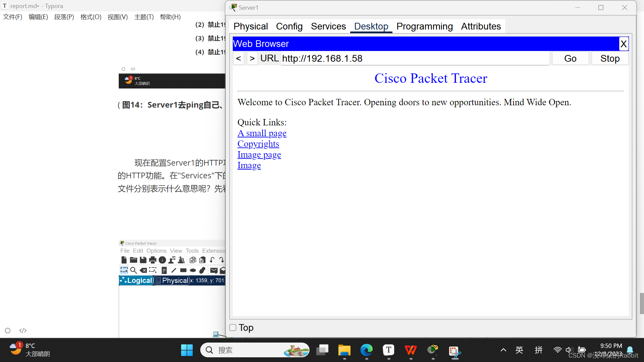Click the Services tab in Server1
Image resolution: width=644 pixels, height=362 pixels.
tap(329, 26)
